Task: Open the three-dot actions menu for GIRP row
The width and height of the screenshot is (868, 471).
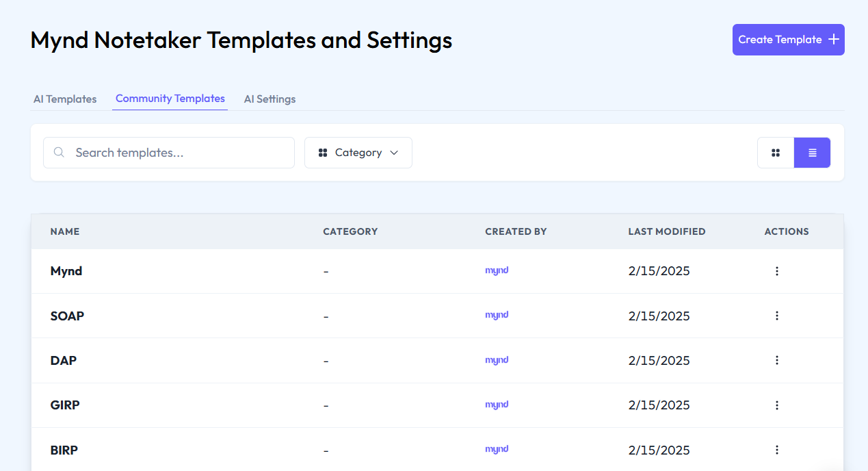Action: coord(776,405)
